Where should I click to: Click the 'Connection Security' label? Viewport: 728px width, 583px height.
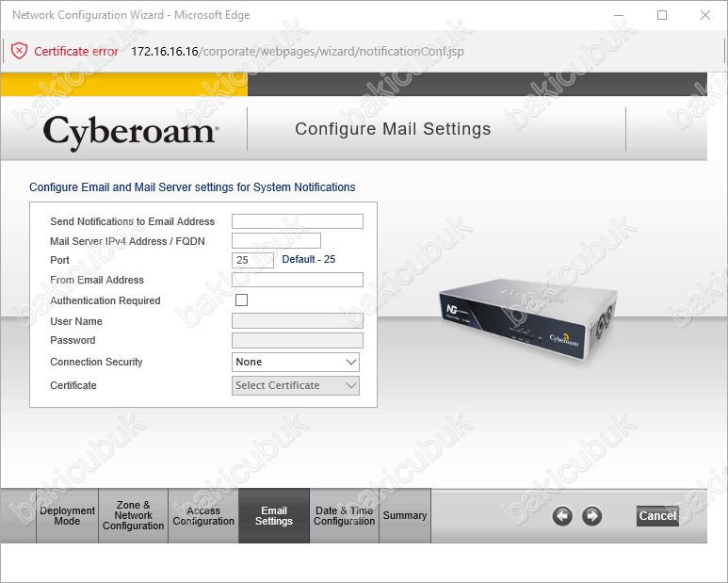[x=96, y=362]
